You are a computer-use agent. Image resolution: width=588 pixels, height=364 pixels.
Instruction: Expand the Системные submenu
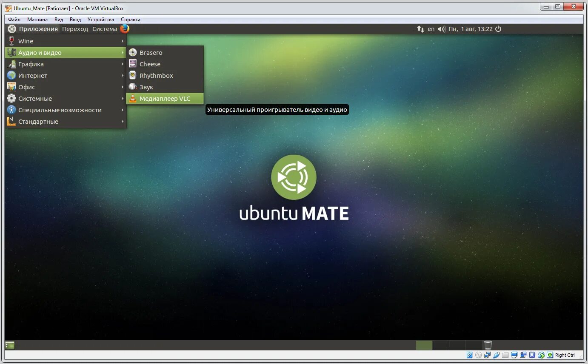[66, 99]
